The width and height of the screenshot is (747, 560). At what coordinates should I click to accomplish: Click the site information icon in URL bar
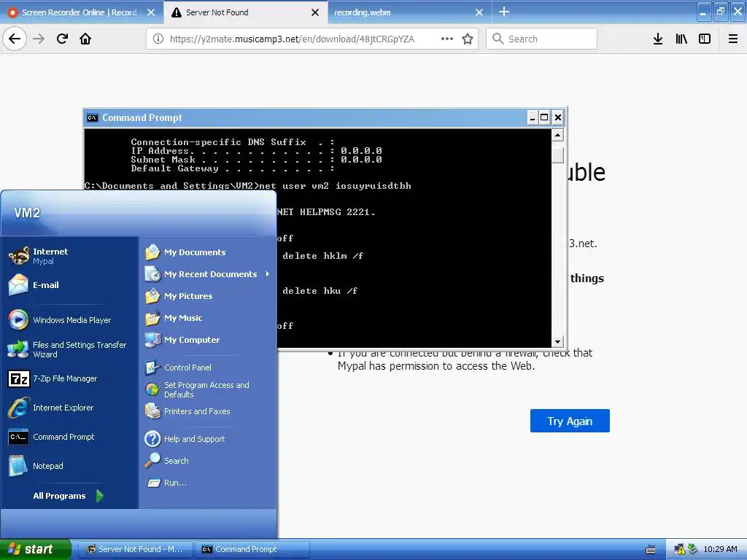[158, 39]
